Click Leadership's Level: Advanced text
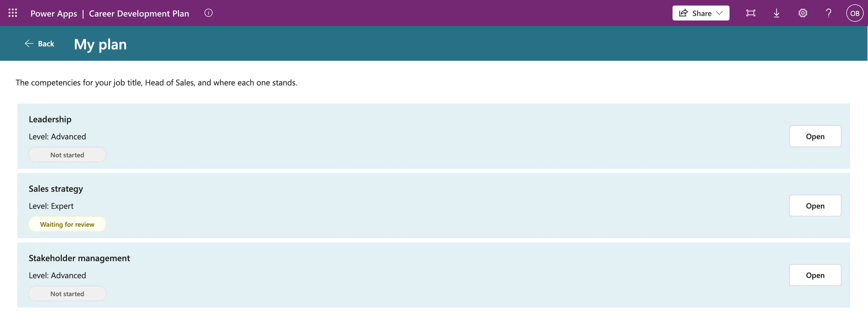Screen dimensions: 868x320 coord(57,137)
